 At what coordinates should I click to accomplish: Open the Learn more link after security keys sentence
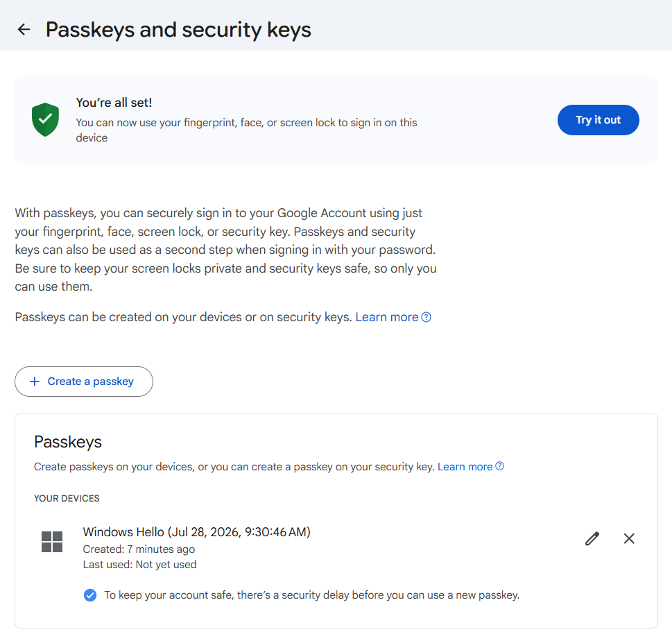(386, 317)
